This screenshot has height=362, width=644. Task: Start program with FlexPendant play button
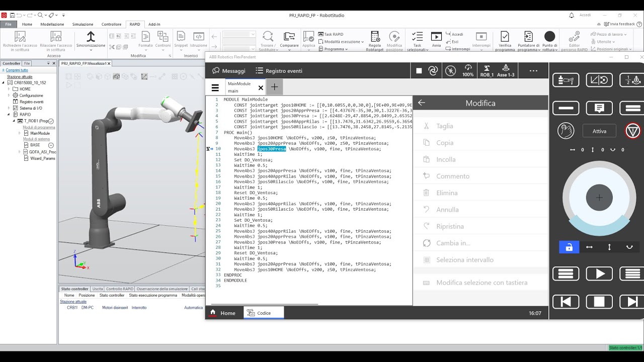pyautogui.click(x=599, y=274)
